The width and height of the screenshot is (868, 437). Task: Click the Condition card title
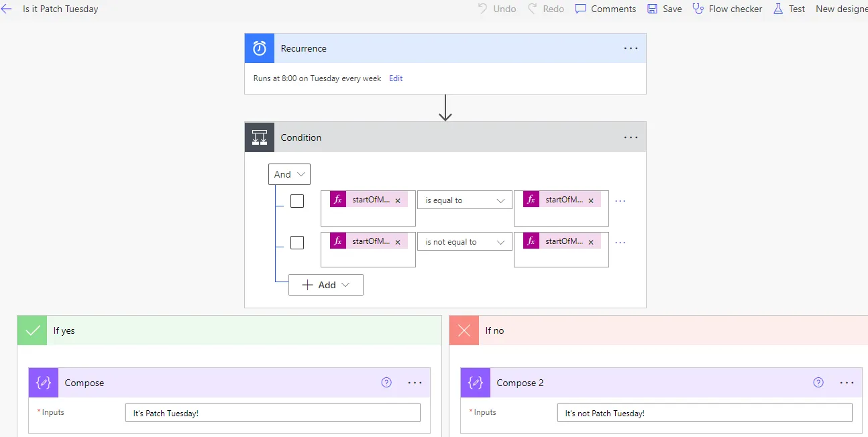pyautogui.click(x=301, y=137)
